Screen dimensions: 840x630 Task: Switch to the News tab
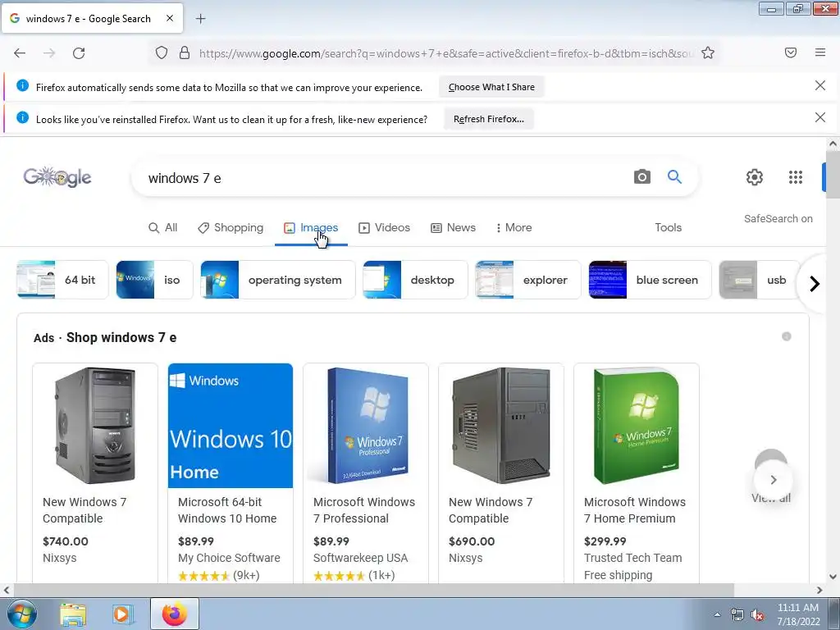453,228
